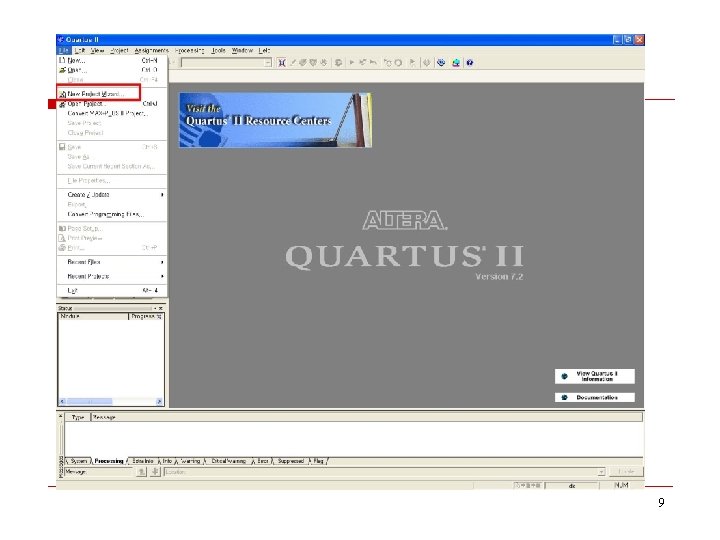Click the down arrow button in Message bar

[x=155, y=472]
